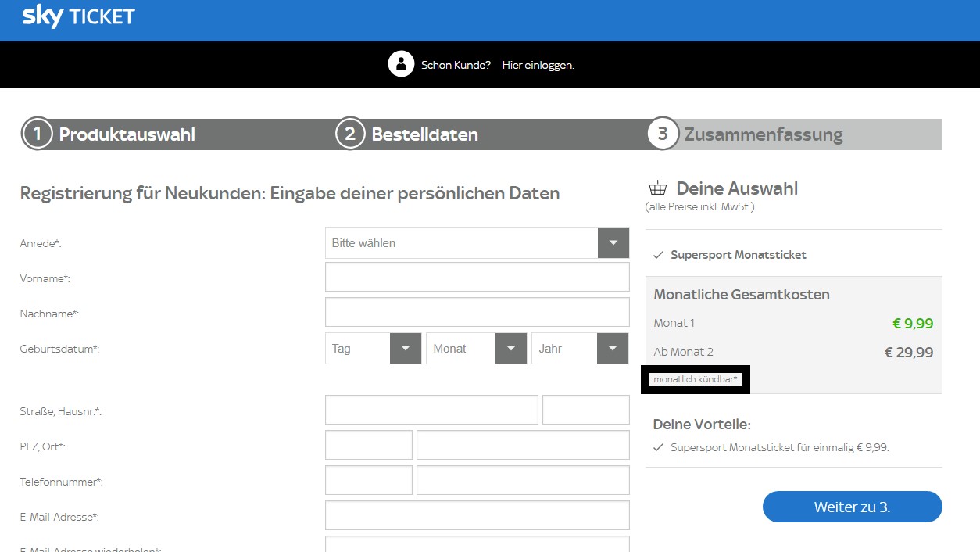Click the user profile icon beside Schon Kunde
This screenshot has width=980, height=552.
pos(401,64)
